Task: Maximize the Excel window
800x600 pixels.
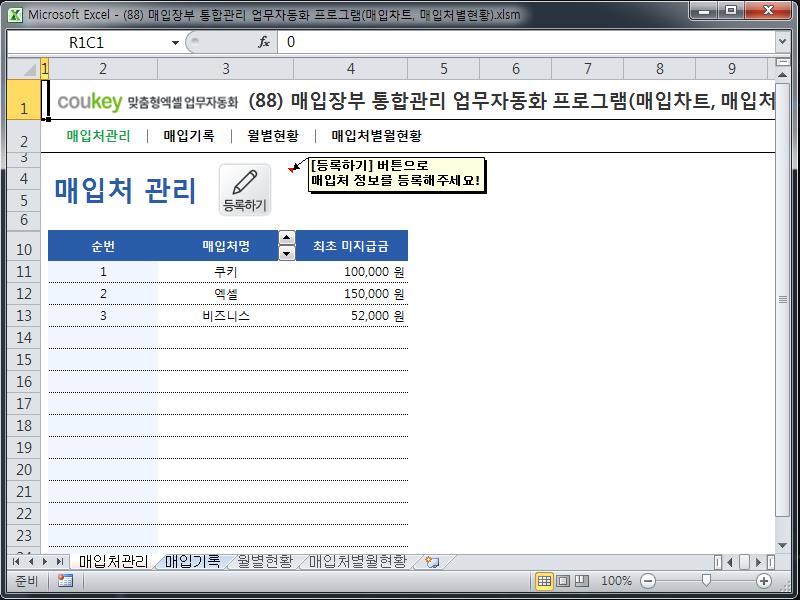Action: [x=731, y=11]
